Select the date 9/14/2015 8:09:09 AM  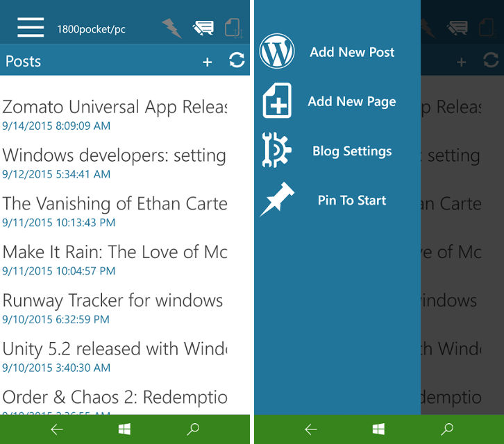point(56,126)
